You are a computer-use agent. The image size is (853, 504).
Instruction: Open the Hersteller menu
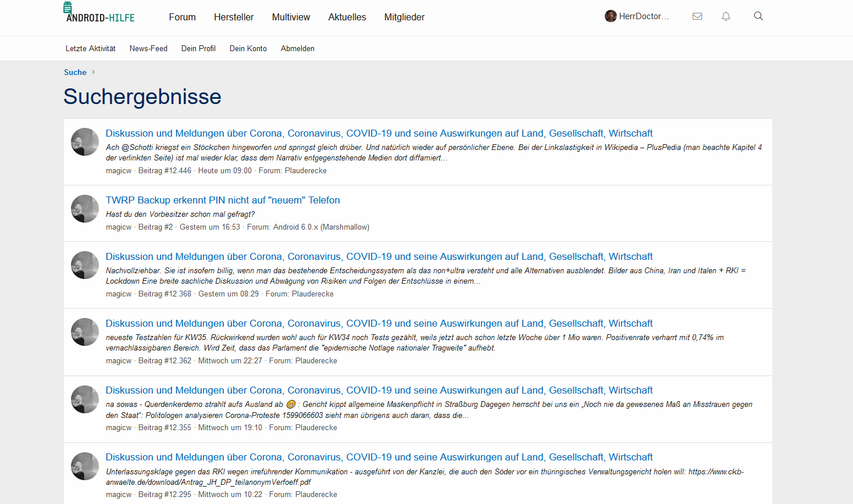(234, 17)
